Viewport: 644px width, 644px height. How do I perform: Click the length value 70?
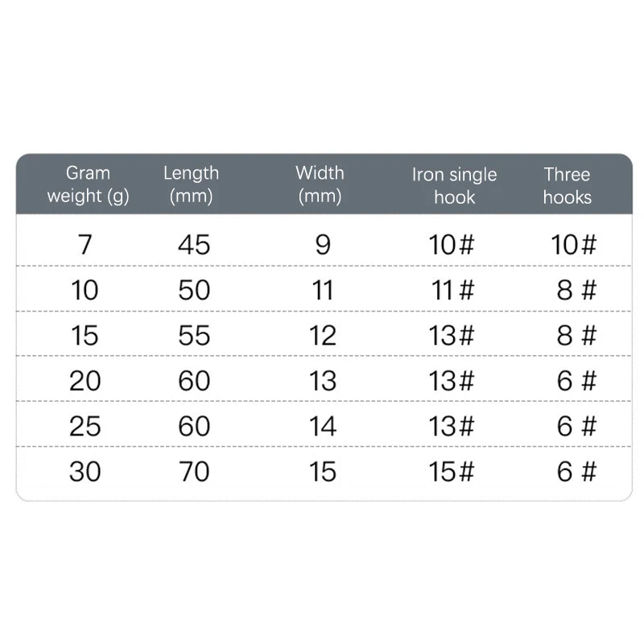point(194,471)
